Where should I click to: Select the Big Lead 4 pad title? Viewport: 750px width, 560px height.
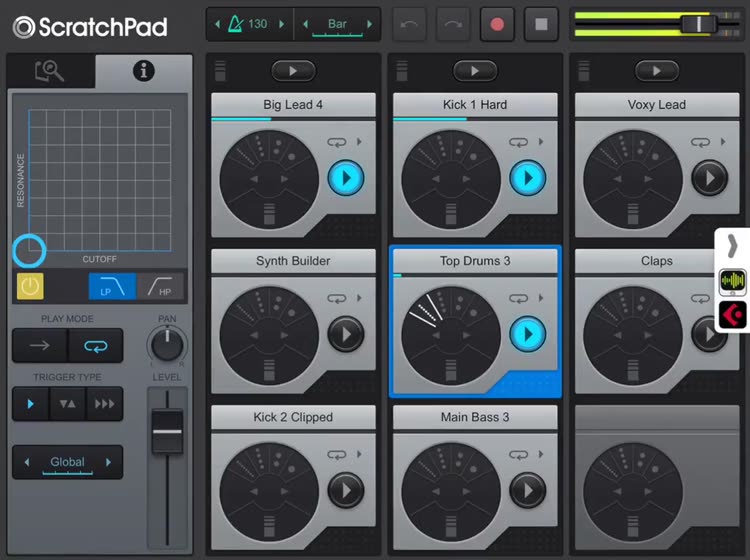293,105
